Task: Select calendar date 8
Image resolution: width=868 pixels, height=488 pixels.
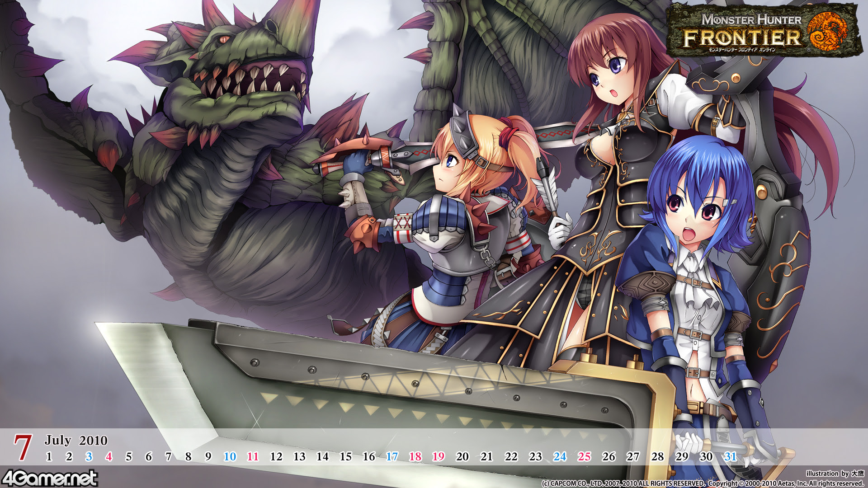Action: click(188, 456)
